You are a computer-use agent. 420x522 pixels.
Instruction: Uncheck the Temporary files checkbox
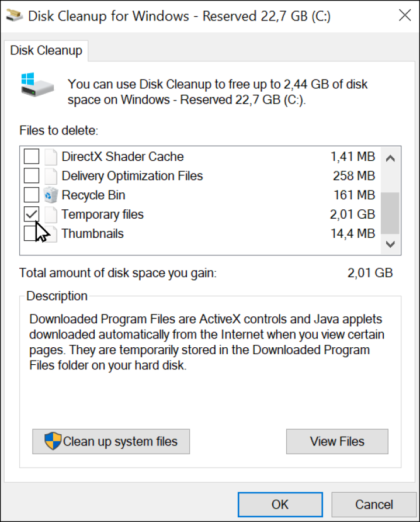[32, 215]
